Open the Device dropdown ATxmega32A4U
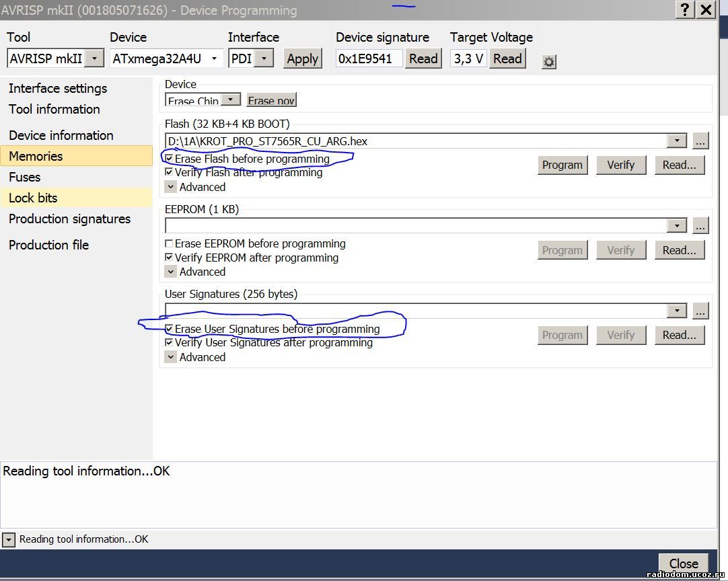 click(x=214, y=59)
